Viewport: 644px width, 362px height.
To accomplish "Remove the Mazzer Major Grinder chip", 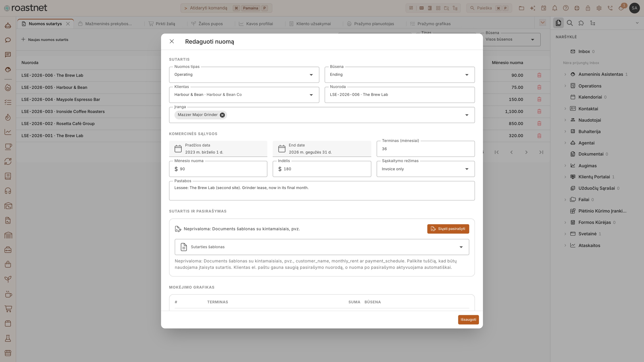I will [222, 115].
